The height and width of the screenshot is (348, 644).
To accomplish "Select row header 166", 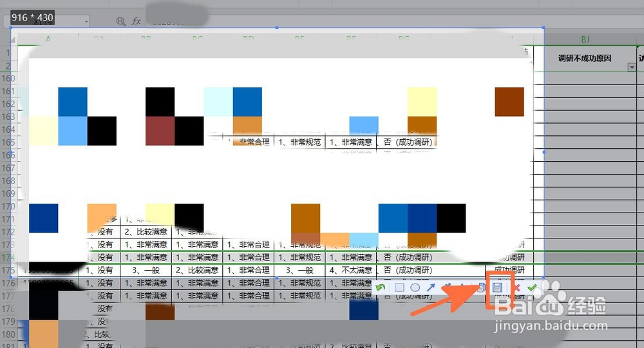I will (8, 155).
